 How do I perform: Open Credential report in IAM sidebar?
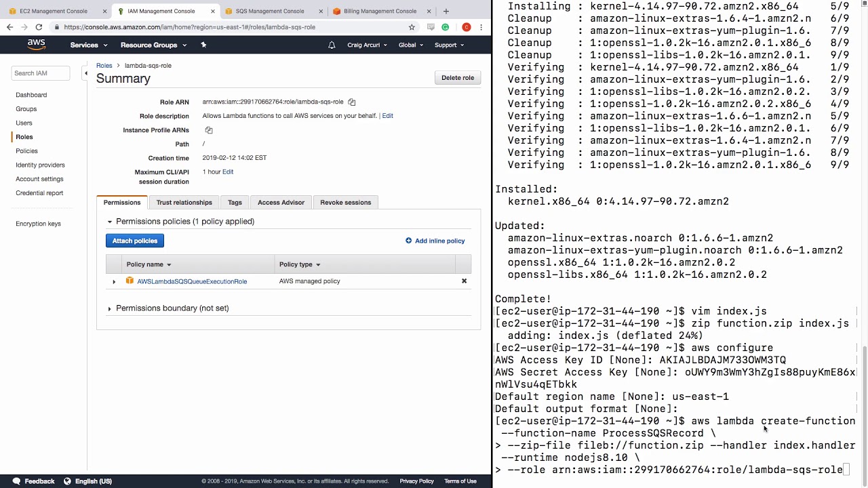click(x=39, y=193)
